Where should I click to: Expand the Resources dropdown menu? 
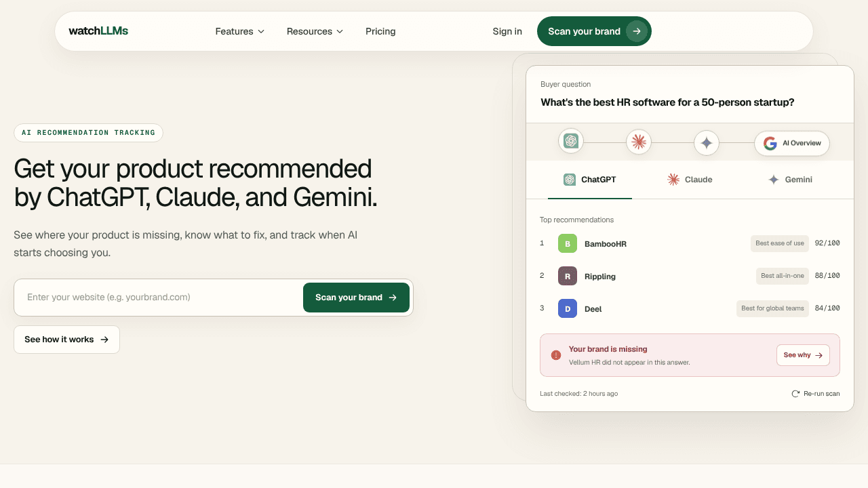click(x=315, y=31)
